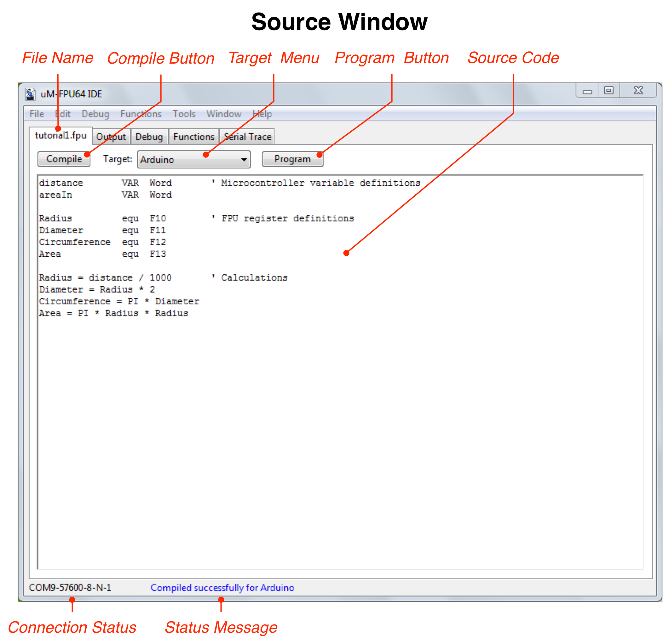
Task: Click the 'Target:' label
Action: [x=118, y=159]
